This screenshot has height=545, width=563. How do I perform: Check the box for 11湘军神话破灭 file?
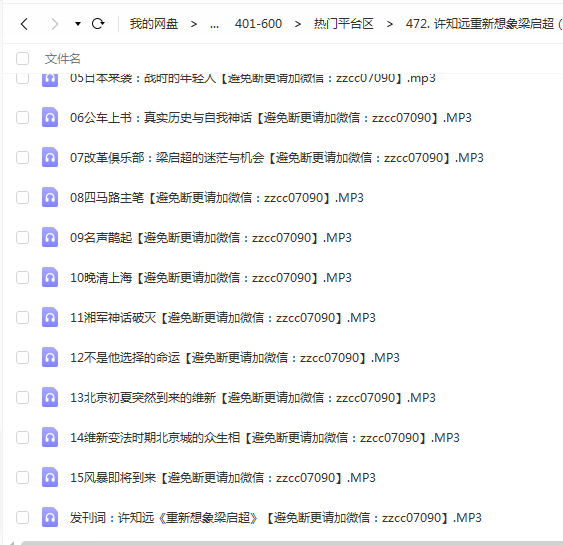point(23,317)
